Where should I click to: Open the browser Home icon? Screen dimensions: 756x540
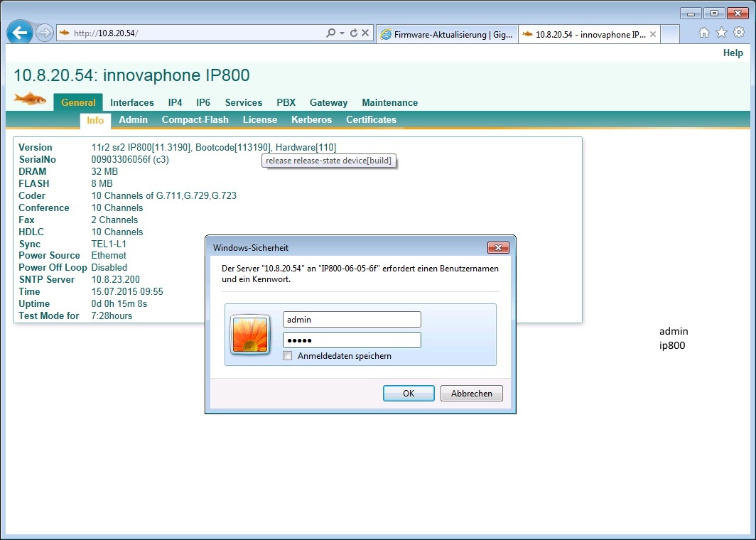pos(704,32)
